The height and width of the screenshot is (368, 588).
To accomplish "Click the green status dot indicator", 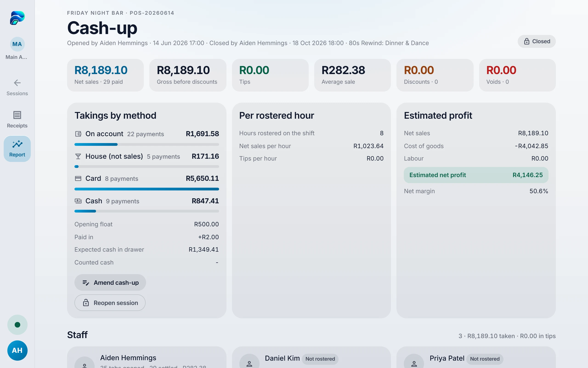I will click(x=17, y=325).
